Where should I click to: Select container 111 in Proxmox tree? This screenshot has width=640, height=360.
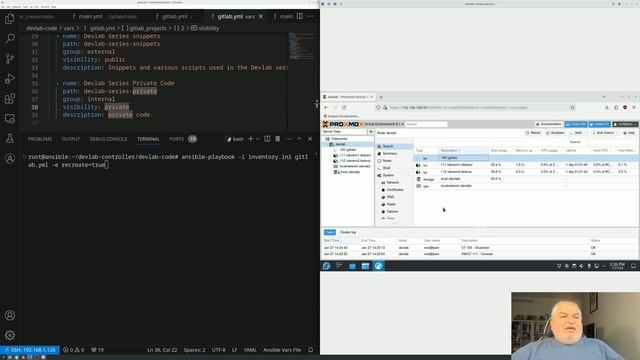coord(352,156)
